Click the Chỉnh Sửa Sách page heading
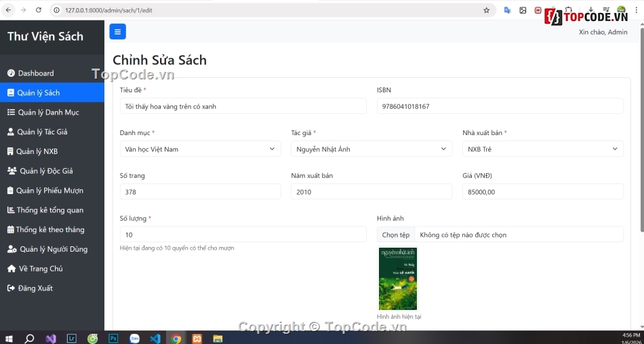This screenshot has height=344, width=644. pyautogui.click(x=159, y=60)
